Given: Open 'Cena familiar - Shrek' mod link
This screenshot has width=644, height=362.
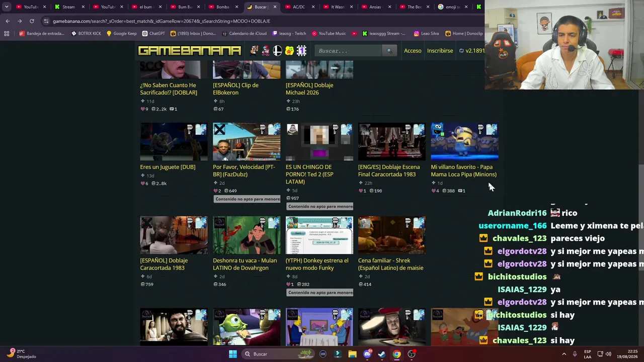Looking at the screenshot, I should 390,264.
